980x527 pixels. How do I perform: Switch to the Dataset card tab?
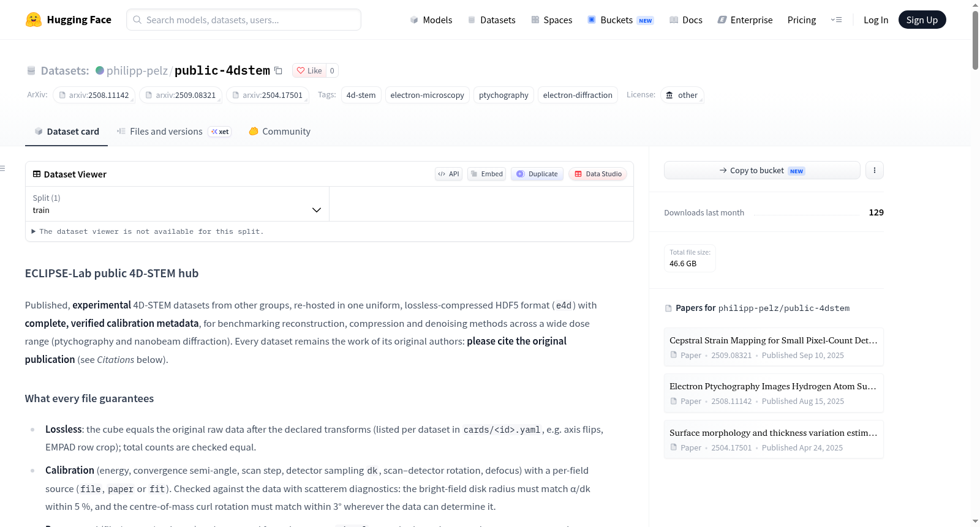[67, 132]
